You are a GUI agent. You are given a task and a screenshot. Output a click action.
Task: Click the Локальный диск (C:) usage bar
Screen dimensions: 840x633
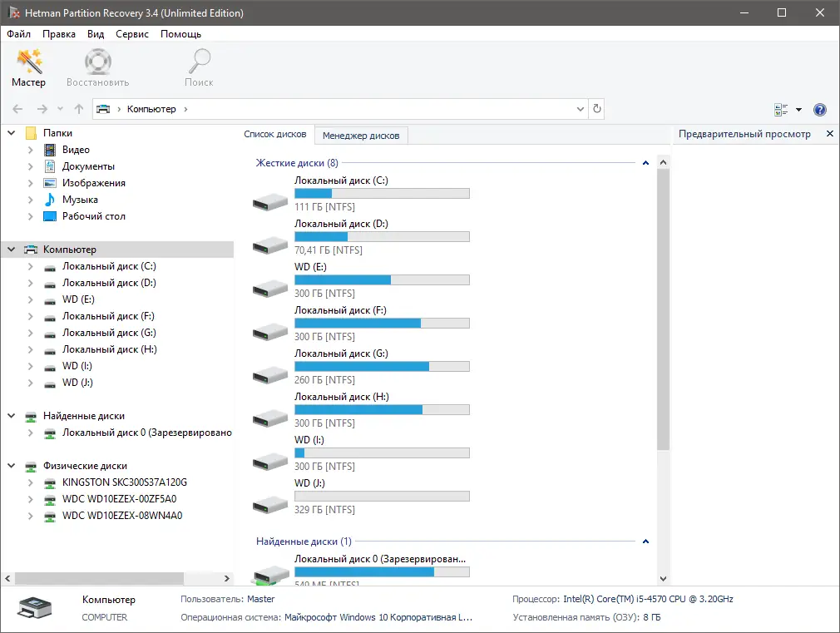tap(382, 194)
